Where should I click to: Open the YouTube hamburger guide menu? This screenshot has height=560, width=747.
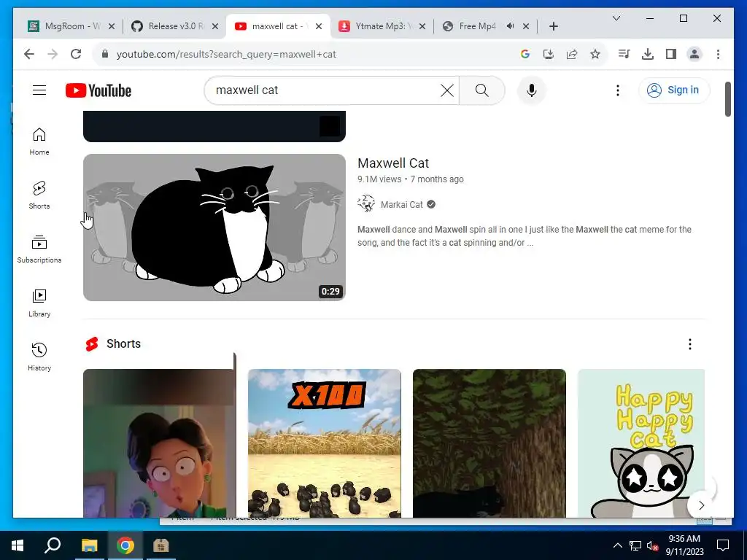point(39,90)
